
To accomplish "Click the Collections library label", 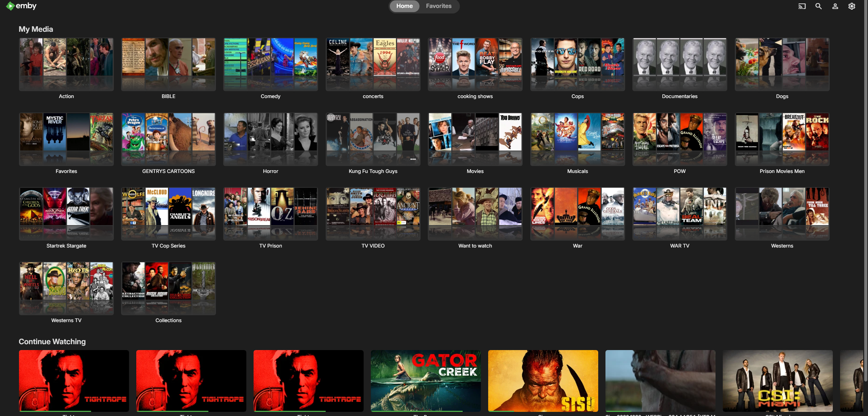I will [168, 320].
